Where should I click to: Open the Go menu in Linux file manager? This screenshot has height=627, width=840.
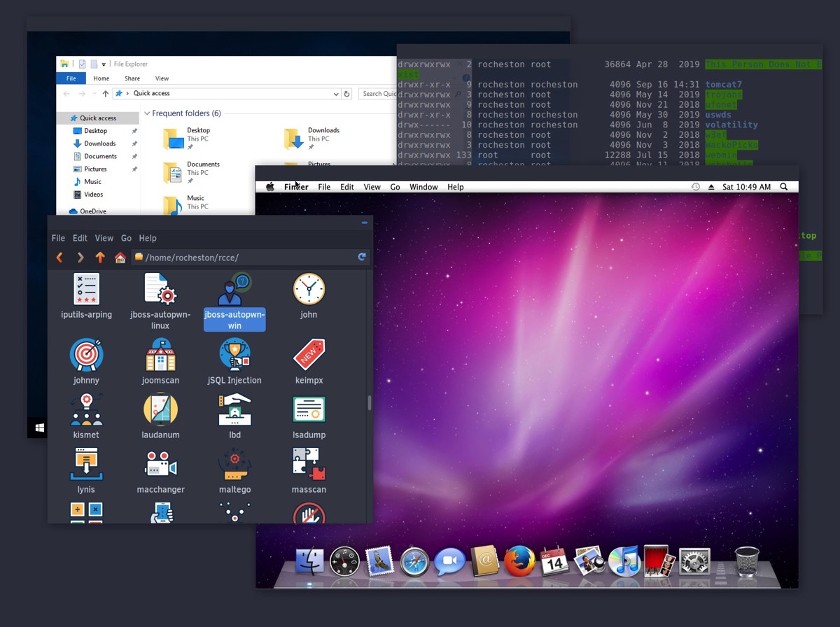click(x=126, y=238)
